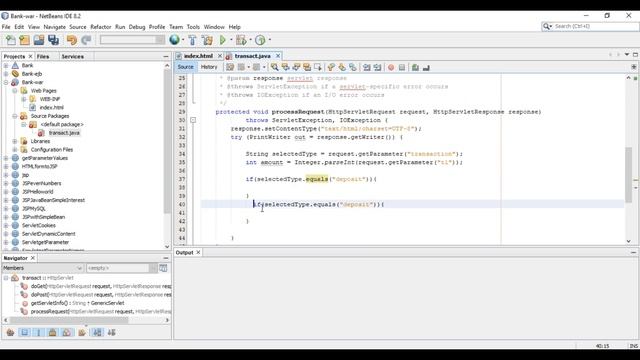The height and width of the screenshot is (360, 640).
Task: Click the Next Bookmark editor icon
Action: coord(342,67)
